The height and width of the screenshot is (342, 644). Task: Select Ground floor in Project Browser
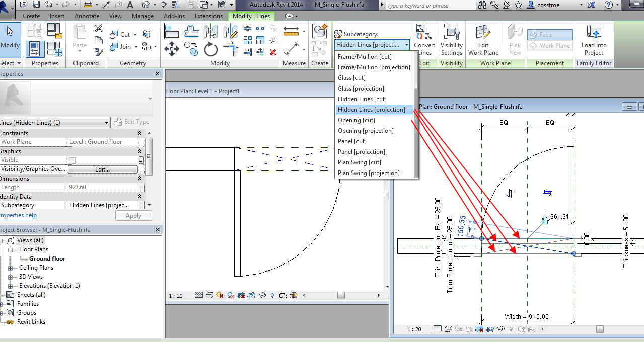coord(47,259)
